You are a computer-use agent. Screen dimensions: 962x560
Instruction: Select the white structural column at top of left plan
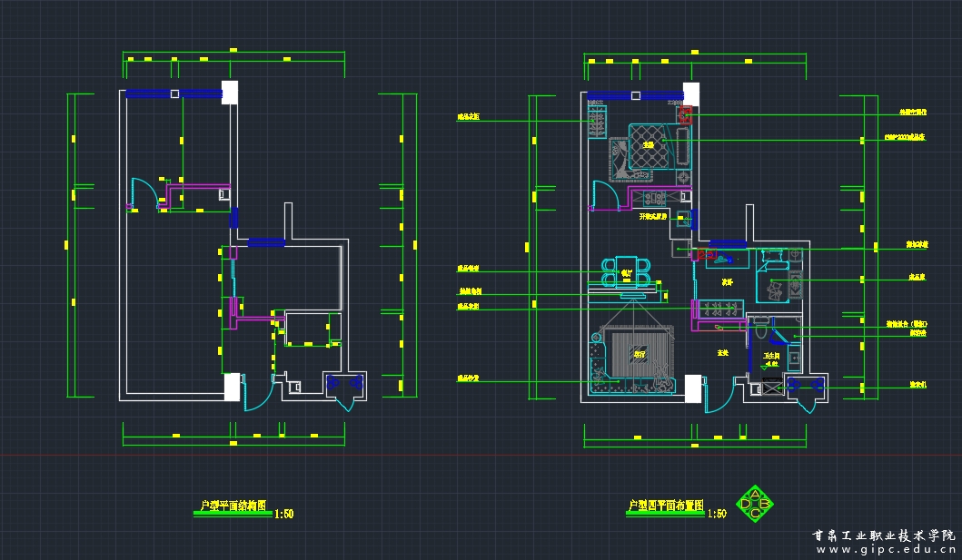tap(230, 92)
